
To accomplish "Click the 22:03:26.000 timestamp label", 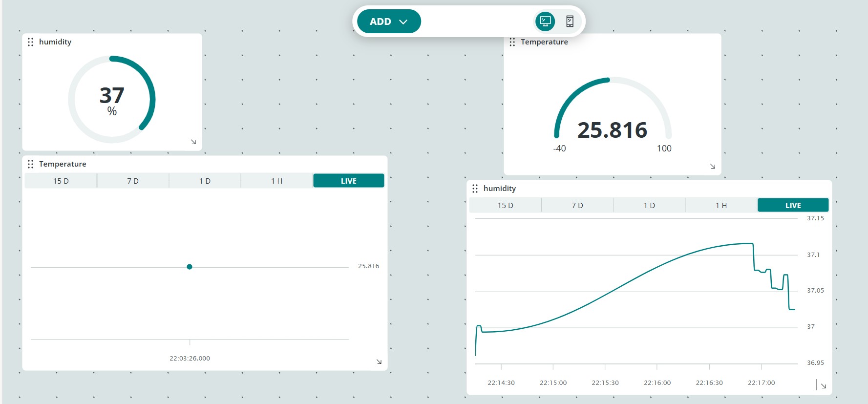I will (190, 359).
